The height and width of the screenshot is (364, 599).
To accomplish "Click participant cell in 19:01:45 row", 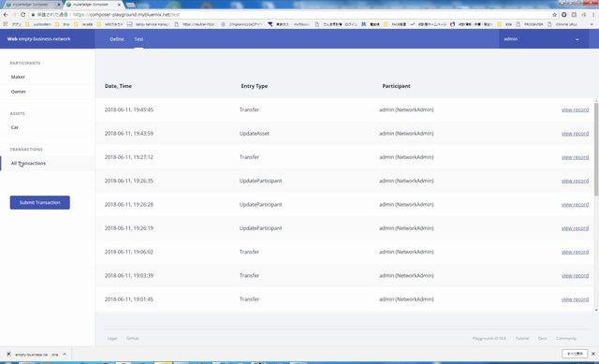I will tap(406, 299).
